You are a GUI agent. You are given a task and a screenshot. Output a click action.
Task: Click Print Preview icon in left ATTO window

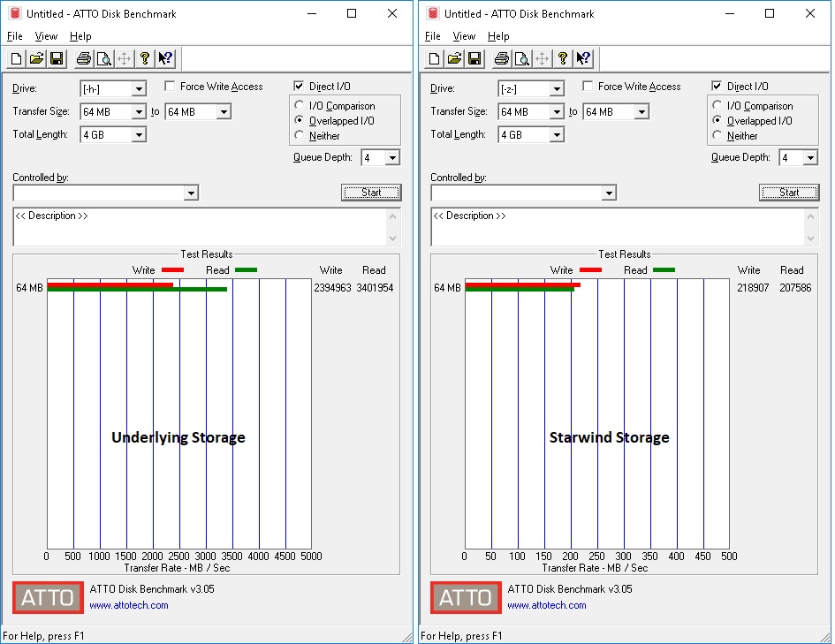(104, 58)
